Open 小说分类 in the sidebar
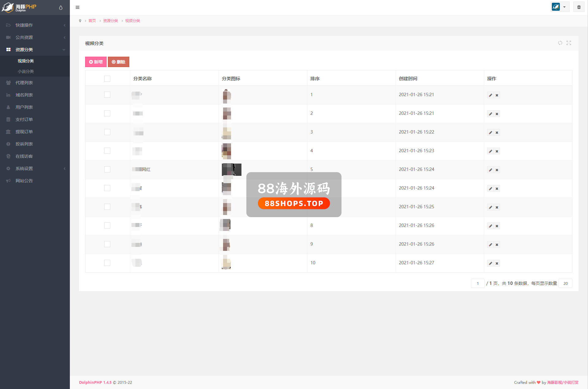This screenshot has width=588, height=389. coord(26,71)
